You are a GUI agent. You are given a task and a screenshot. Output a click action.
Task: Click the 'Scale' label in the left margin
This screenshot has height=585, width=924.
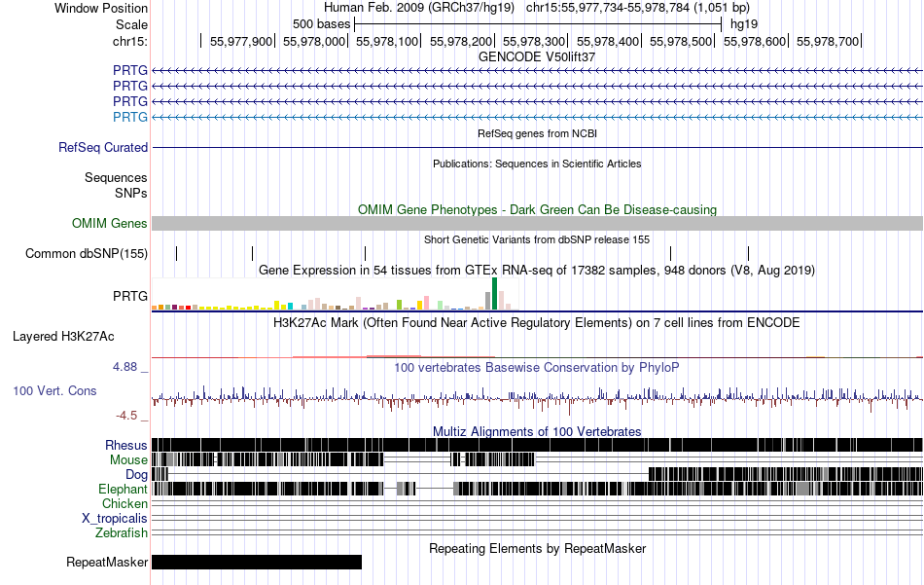tap(131, 24)
